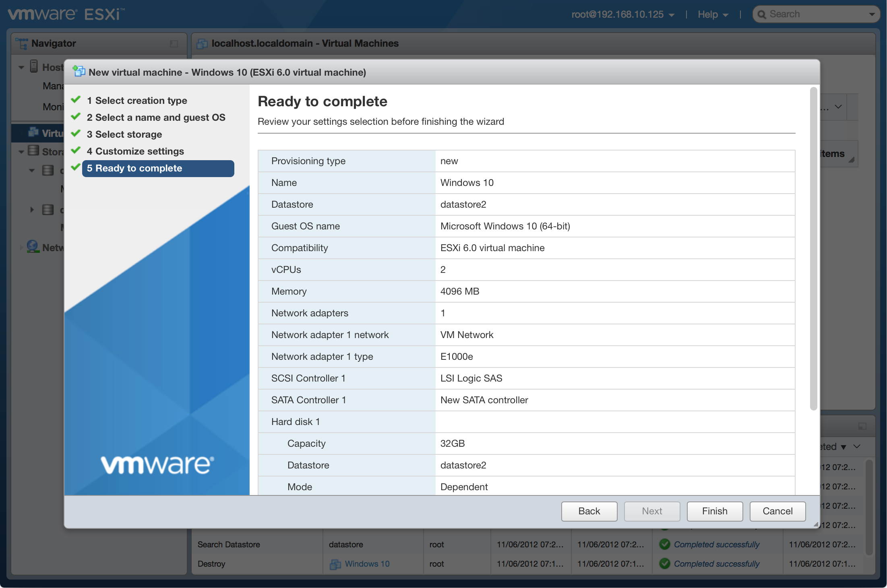Image resolution: width=887 pixels, height=588 pixels.
Task: Open the Completed column sort dropdown
Action: click(857, 446)
